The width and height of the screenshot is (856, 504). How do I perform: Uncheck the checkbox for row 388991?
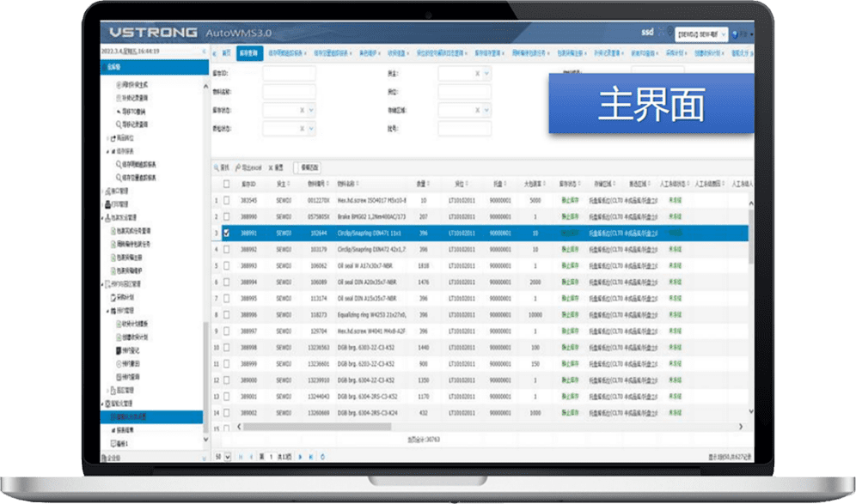tap(227, 233)
